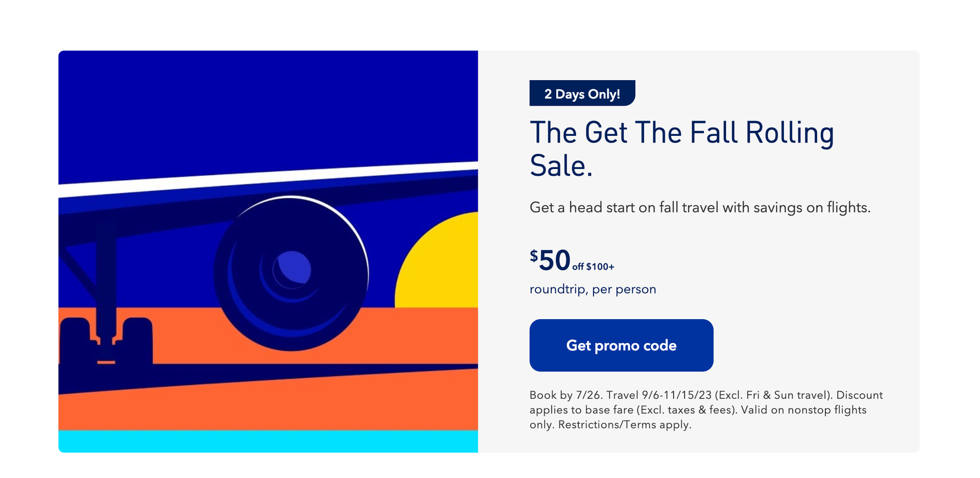Click the light blue wheel hub center

click(x=292, y=267)
